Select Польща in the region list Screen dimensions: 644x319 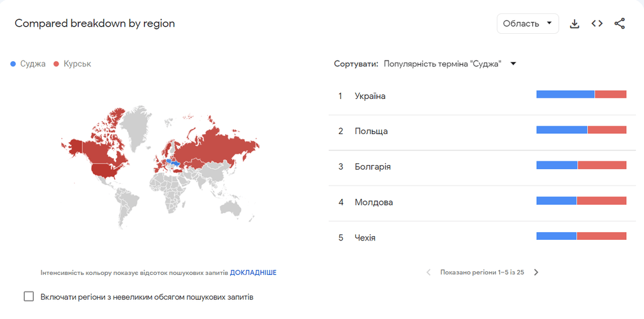point(371,131)
